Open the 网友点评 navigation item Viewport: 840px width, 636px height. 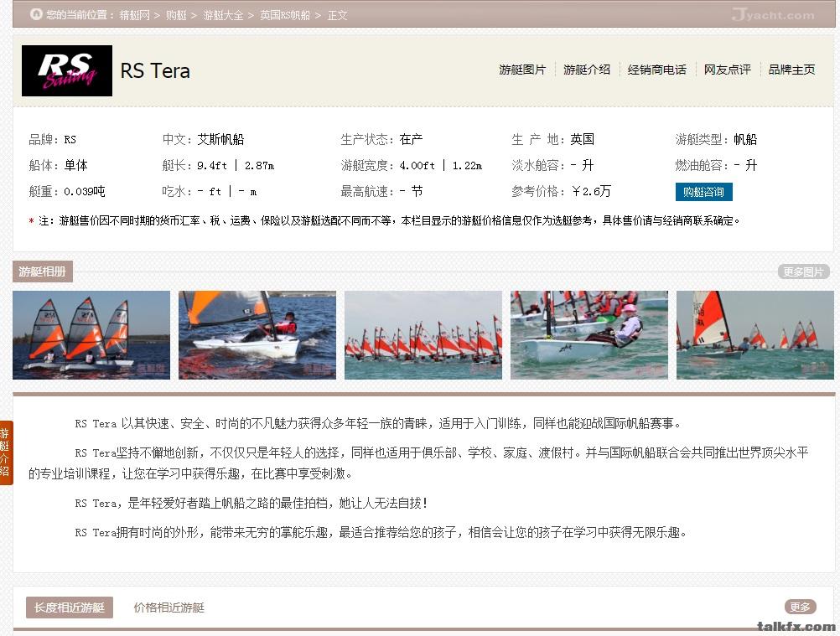[728, 70]
